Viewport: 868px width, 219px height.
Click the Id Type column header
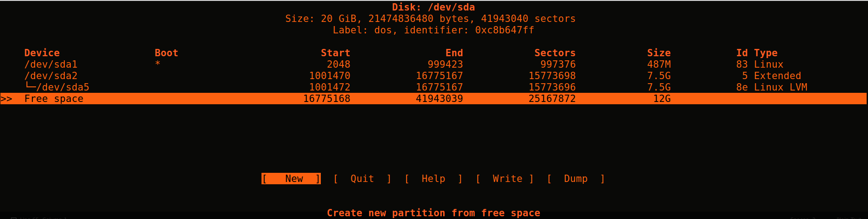point(756,53)
